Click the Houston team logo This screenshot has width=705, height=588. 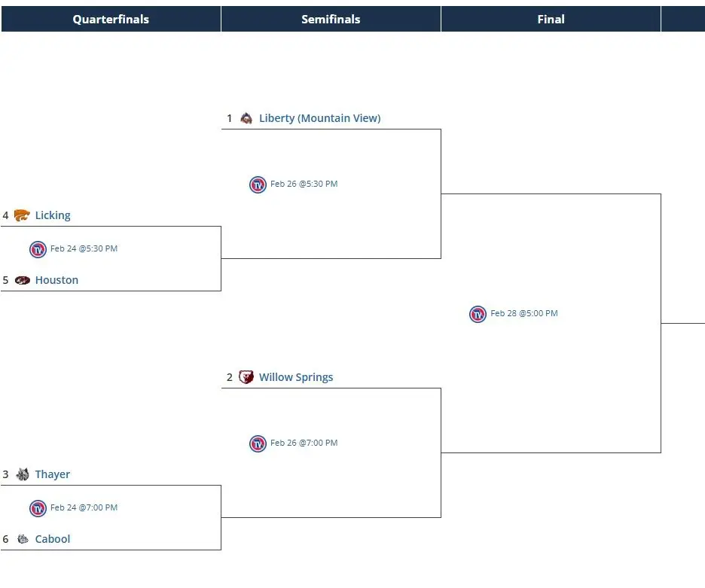click(22, 279)
